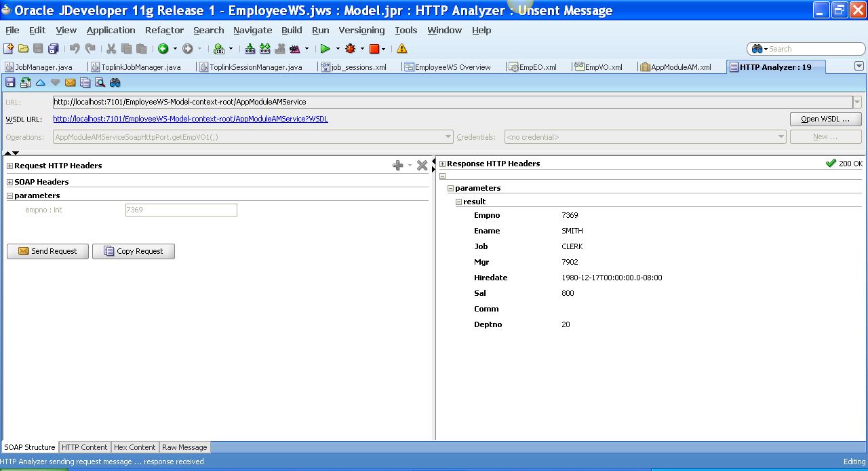Click the green Run play icon
Screen dimensions: 868x471
(325, 49)
